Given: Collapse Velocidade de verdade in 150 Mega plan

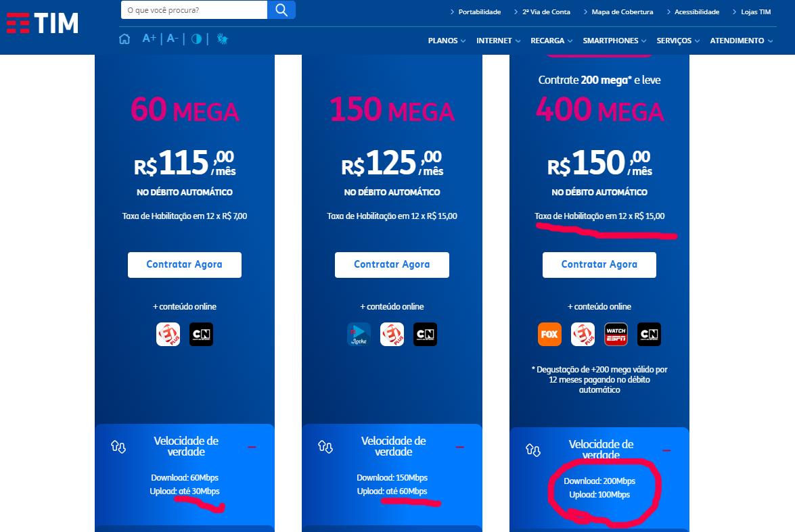Looking at the screenshot, I should coord(460,447).
